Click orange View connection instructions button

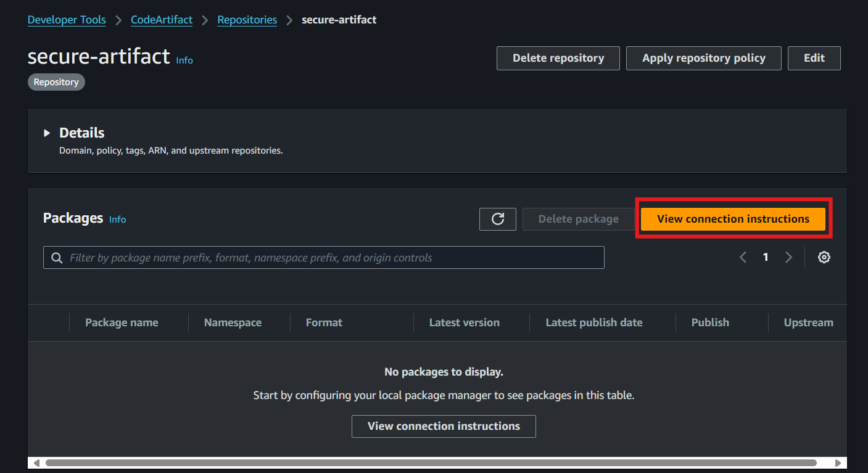point(734,219)
